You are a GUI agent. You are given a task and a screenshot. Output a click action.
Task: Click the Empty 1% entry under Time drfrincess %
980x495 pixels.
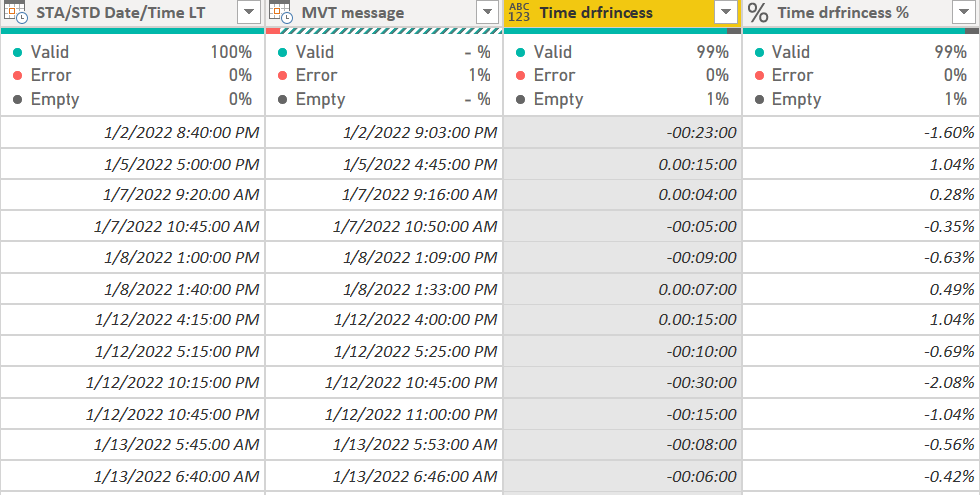click(861, 99)
